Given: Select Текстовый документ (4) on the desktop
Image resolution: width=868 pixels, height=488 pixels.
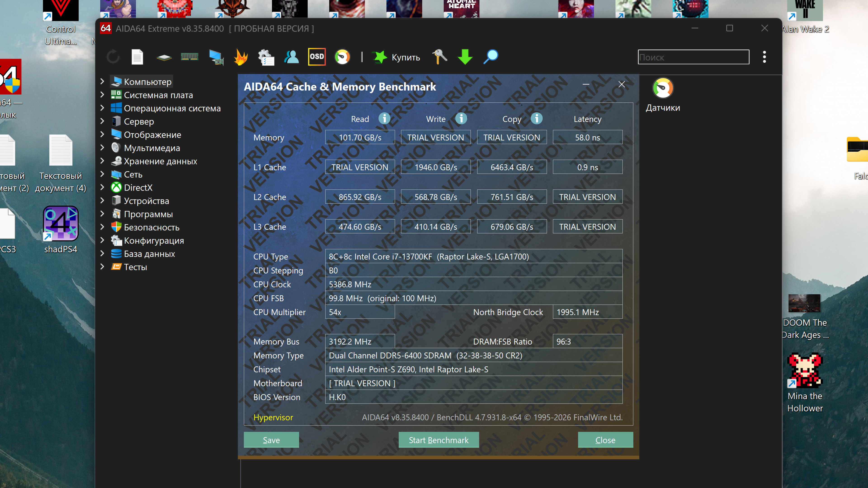Looking at the screenshot, I should coord(61,164).
